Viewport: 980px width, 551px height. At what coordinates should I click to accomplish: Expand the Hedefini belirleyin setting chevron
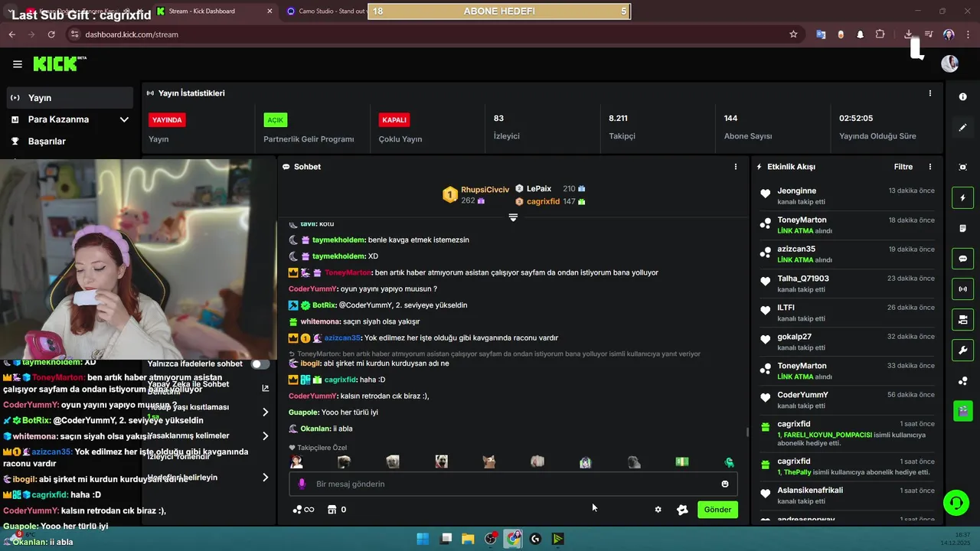point(265,478)
